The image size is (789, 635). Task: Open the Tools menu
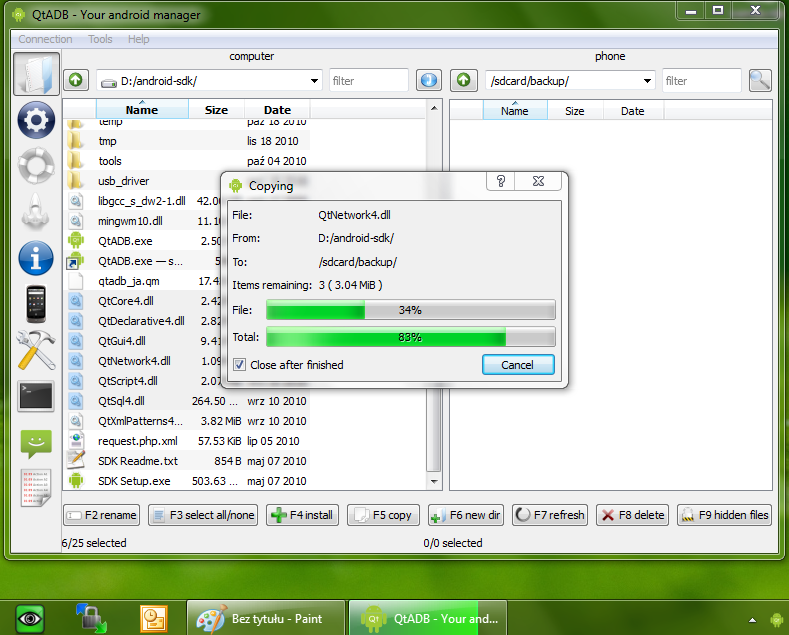(x=100, y=39)
